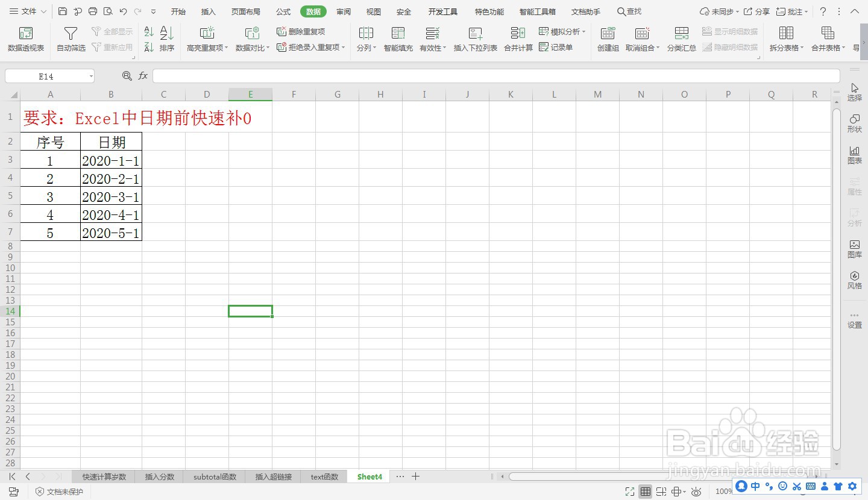The image size is (868, 500).
Task: Collapse the ribbon with the chevron
Action: [x=855, y=11]
